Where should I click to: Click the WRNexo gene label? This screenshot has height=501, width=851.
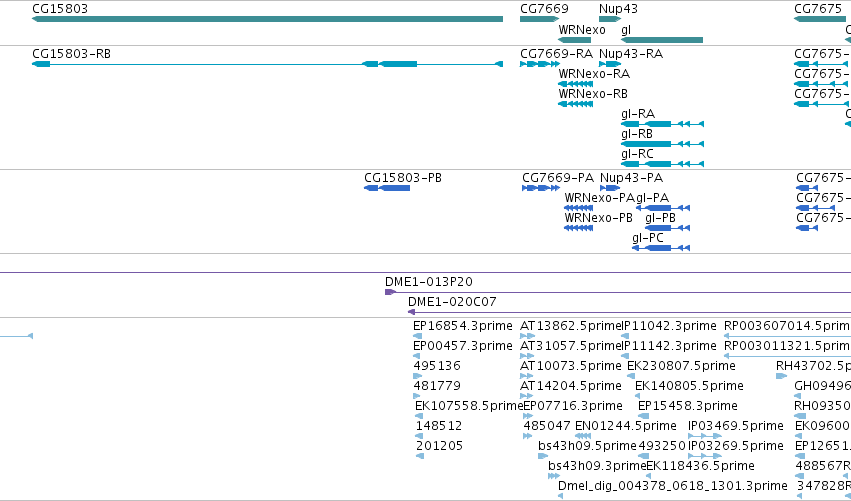(x=582, y=30)
